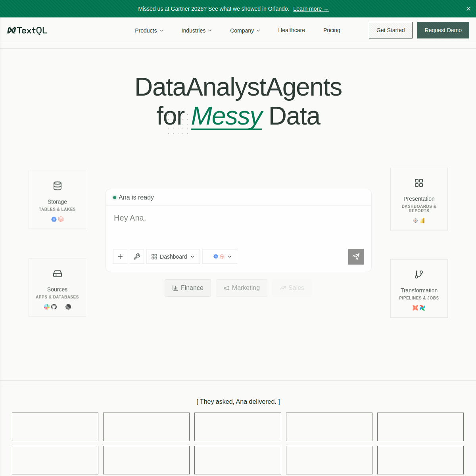Expand the model selector dropdown in the chat bar
The width and height of the screenshot is (476, 476).
[x=220, y=257]
